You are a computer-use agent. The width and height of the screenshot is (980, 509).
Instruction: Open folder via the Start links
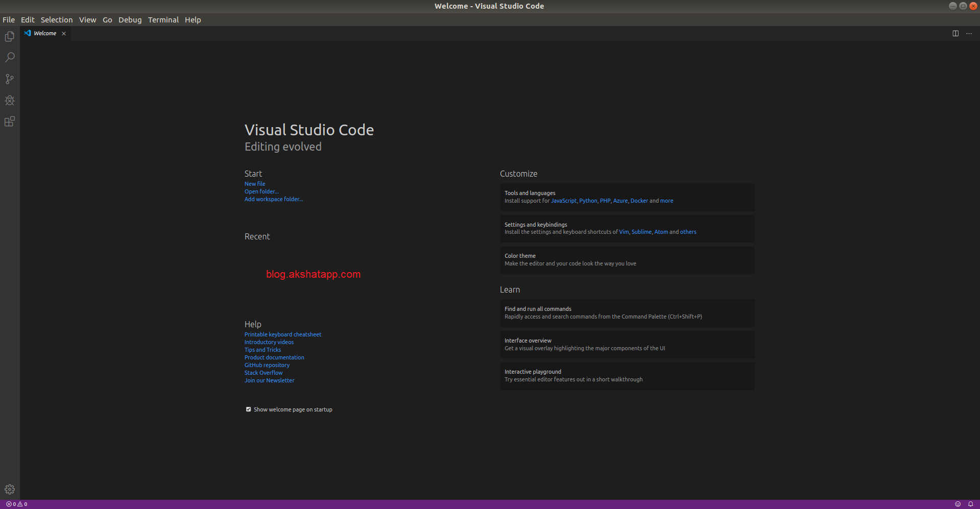tap(261, 191)
